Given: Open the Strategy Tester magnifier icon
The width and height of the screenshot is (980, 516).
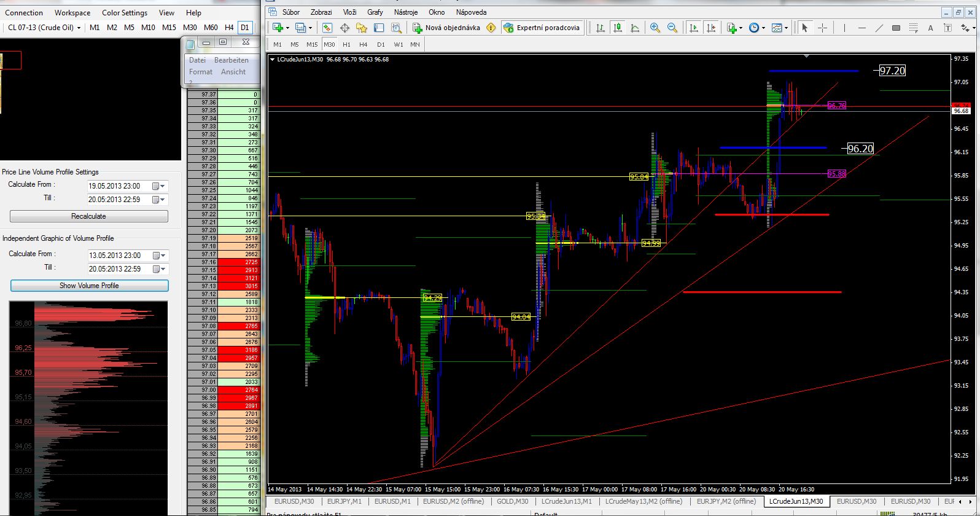Looking at the screenshot, I should [x=396, y=28].
